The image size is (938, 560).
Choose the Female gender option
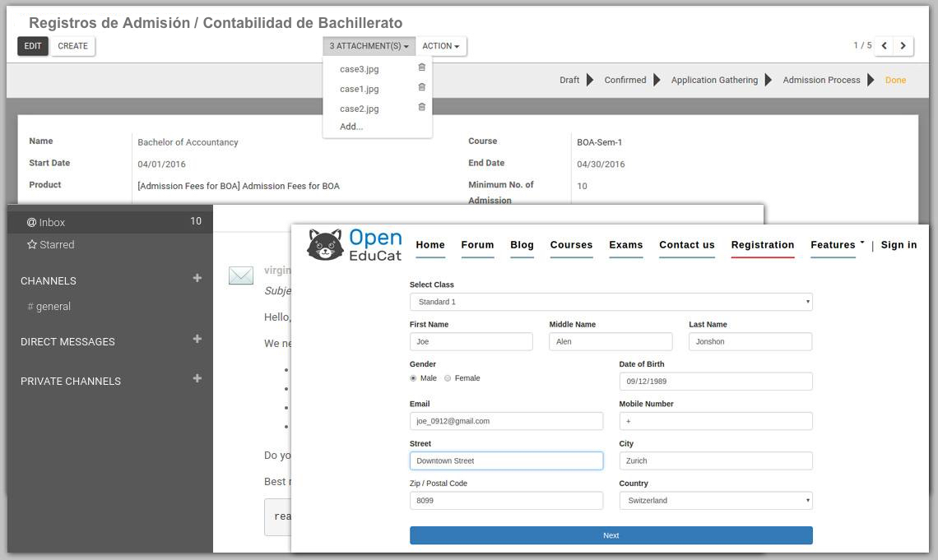click(448, 378)
